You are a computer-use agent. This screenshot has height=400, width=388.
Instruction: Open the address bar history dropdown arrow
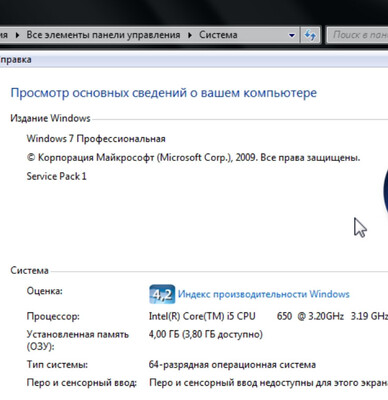(x=292, y=35)
